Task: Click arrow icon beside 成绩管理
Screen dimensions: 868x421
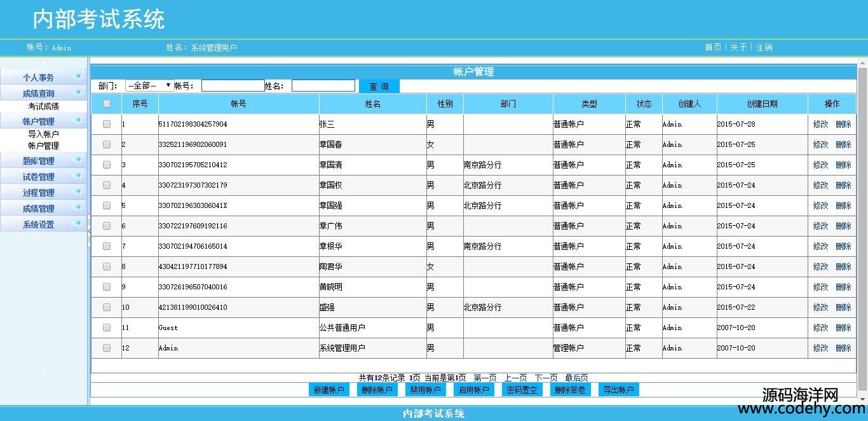Action: click(78, 208)
